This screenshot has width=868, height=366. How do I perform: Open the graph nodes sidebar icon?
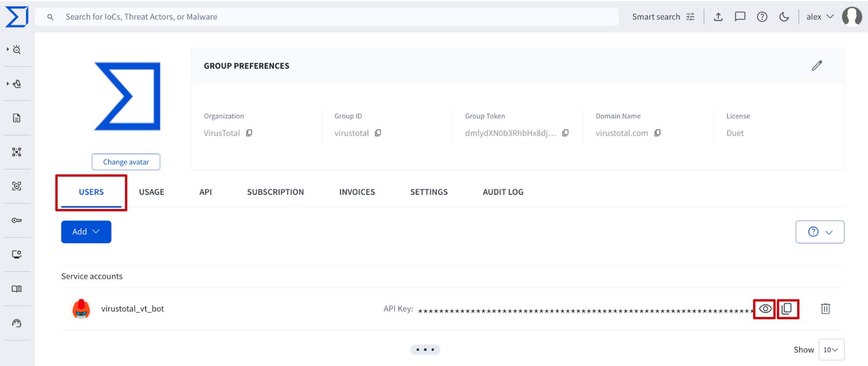click(x=17, y=152)
